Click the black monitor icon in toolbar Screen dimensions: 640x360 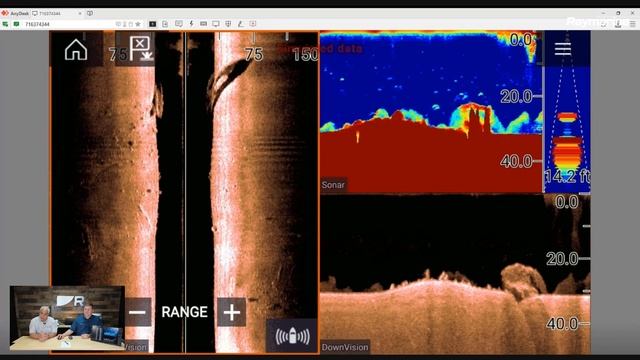point(152,24)
